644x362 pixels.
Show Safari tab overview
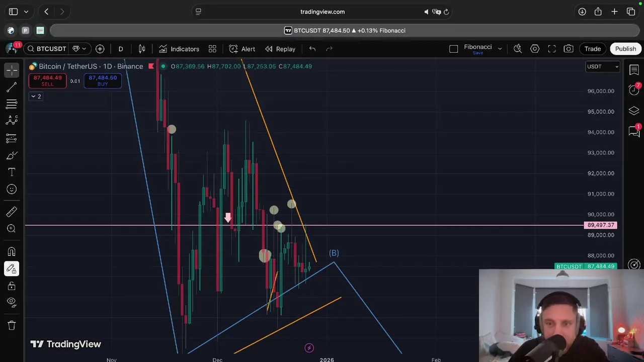[631, 12]
